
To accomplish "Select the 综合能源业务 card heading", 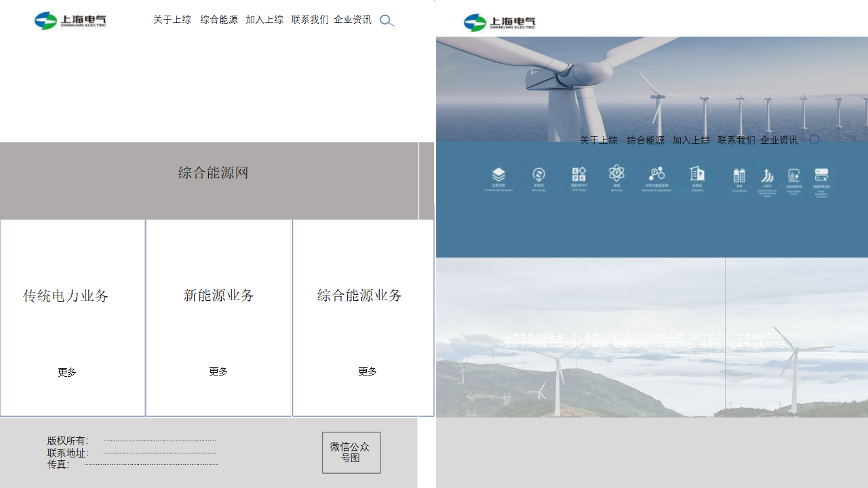I will (x=359, y=296).
